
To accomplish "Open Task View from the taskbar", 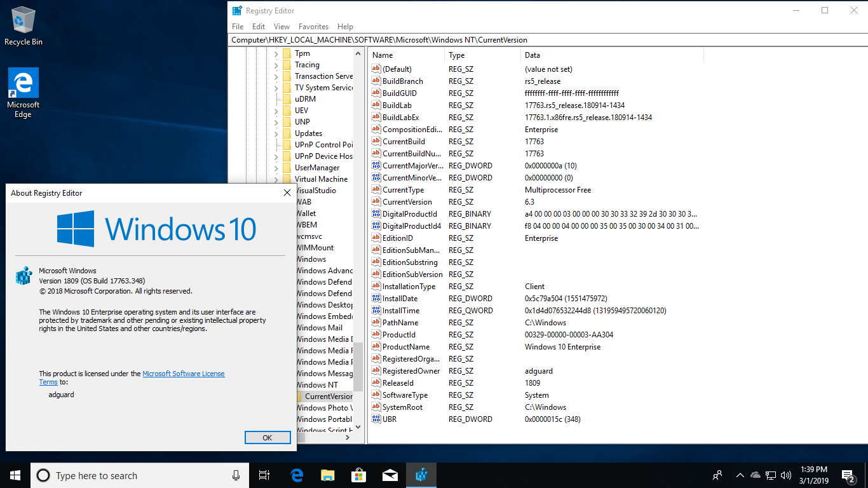I will pyautogui.click(x=264, y=475).
